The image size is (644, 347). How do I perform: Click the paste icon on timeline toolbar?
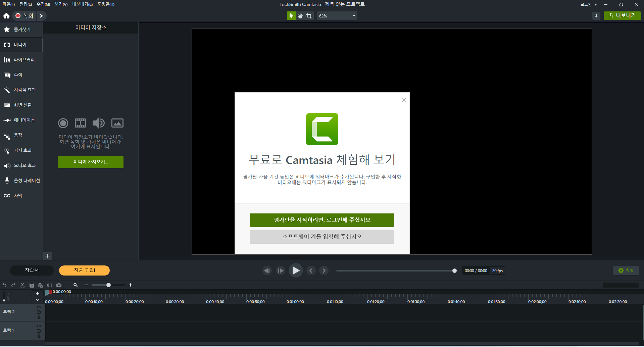tap(41, 285)
